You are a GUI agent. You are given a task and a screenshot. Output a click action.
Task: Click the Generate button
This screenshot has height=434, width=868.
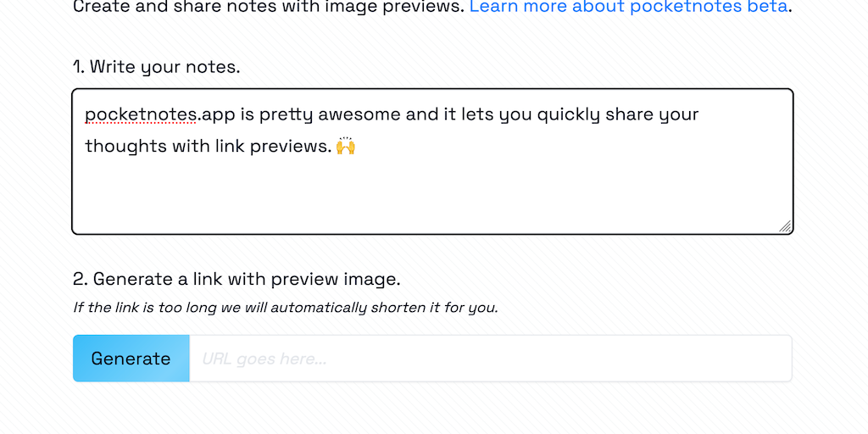(x=131, y=359)
